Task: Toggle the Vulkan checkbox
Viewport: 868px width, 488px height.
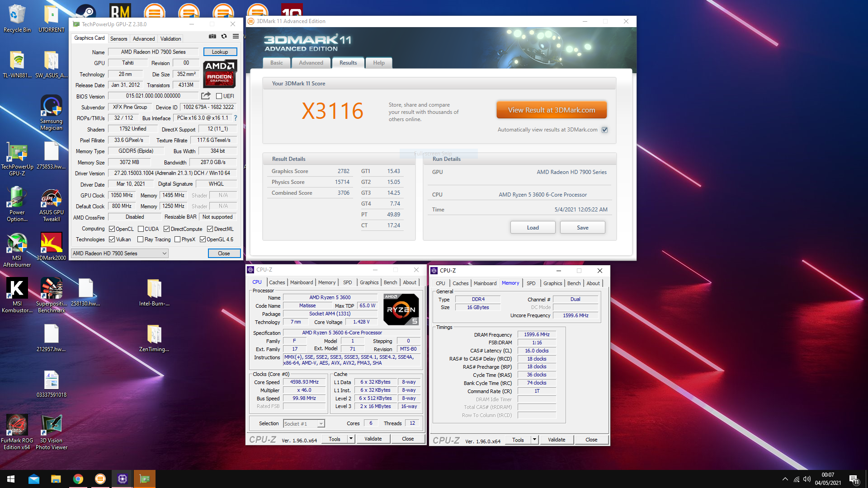Action: [112, 239]
